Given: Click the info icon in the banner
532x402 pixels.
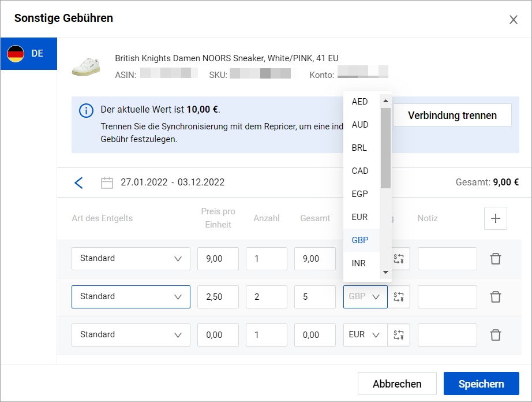Looking at the screenshot, I should [86, 111].
